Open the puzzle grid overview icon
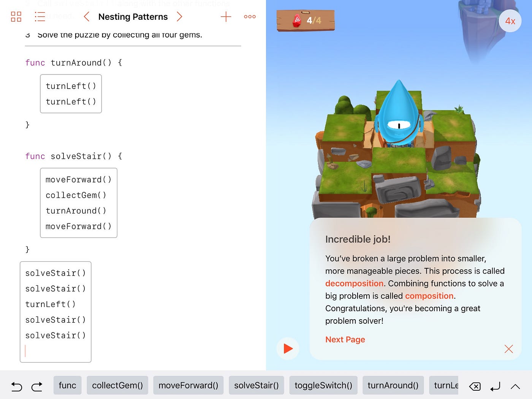Image resolution: width=532 pixels, height=399 pixels. 16,17
